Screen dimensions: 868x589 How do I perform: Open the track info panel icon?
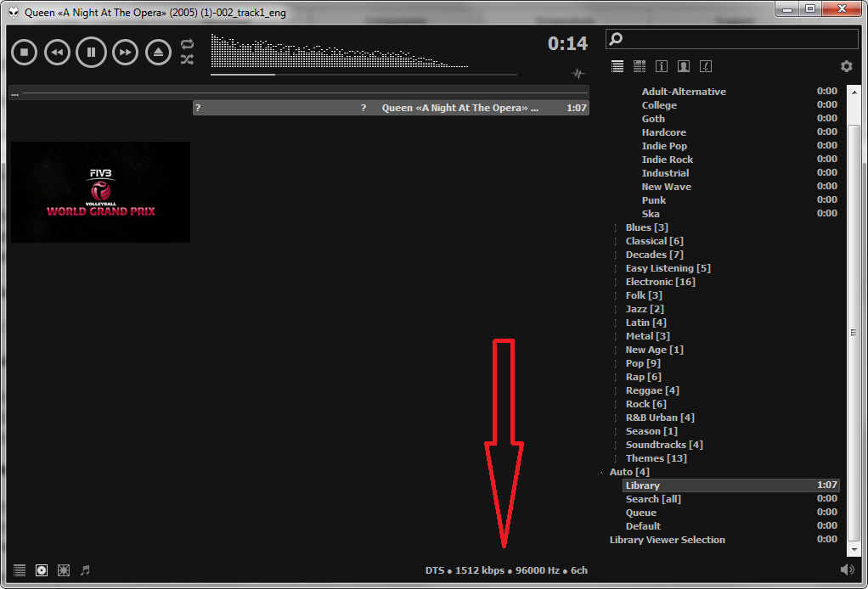(x=662, y=66)
